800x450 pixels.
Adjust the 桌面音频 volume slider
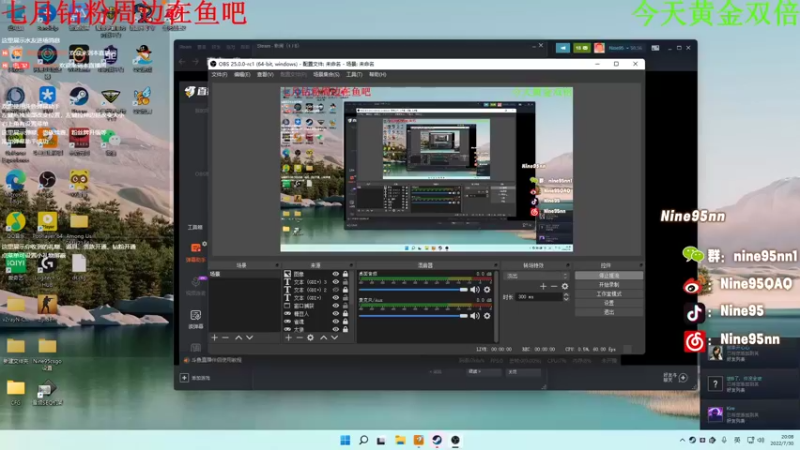pos(413,290)
